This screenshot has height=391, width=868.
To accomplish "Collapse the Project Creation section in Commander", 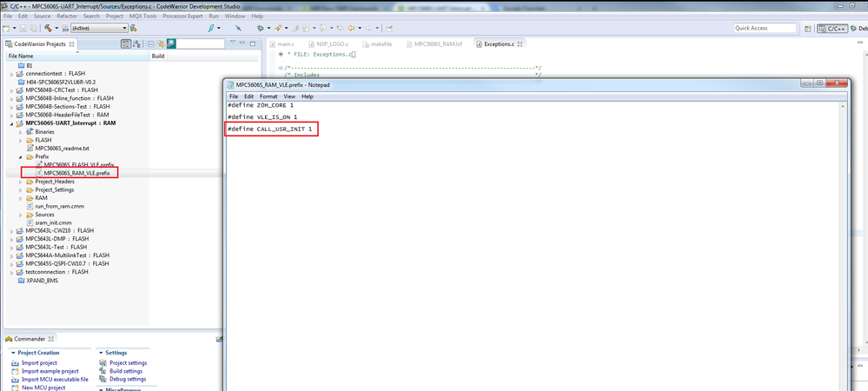I will (13, 353).
